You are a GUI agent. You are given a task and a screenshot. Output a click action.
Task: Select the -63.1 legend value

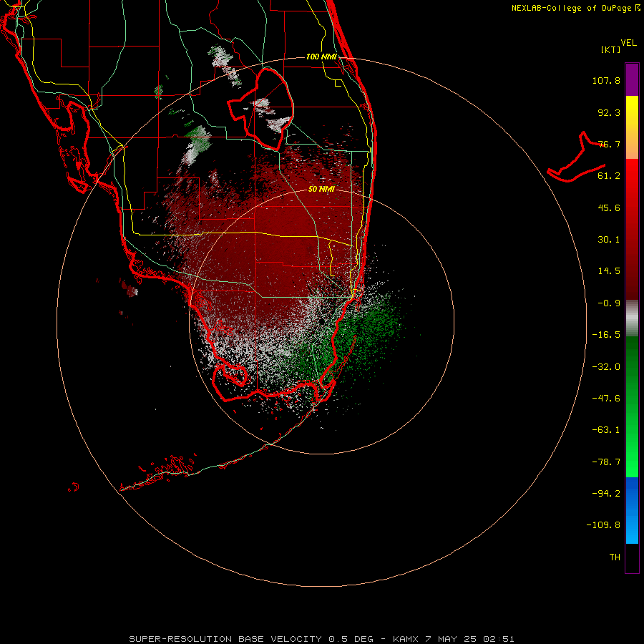pyautogui.click(x=606, y=430)
